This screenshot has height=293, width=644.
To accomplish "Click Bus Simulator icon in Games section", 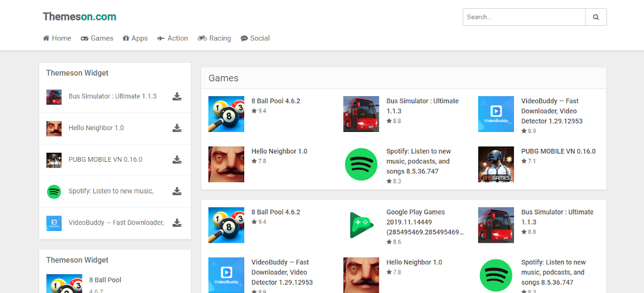I will [x=361, y=114].
